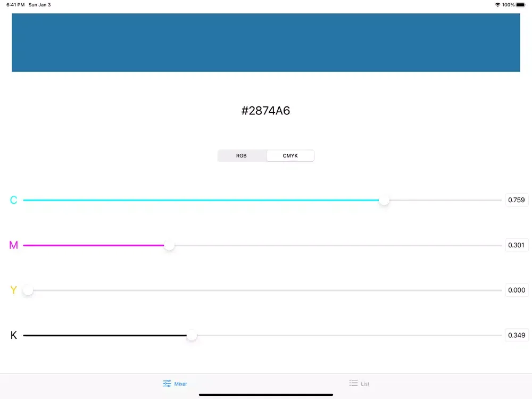532x399 pixels.
Task: Click the Cyan slider thumb
Action: [384, 201]
